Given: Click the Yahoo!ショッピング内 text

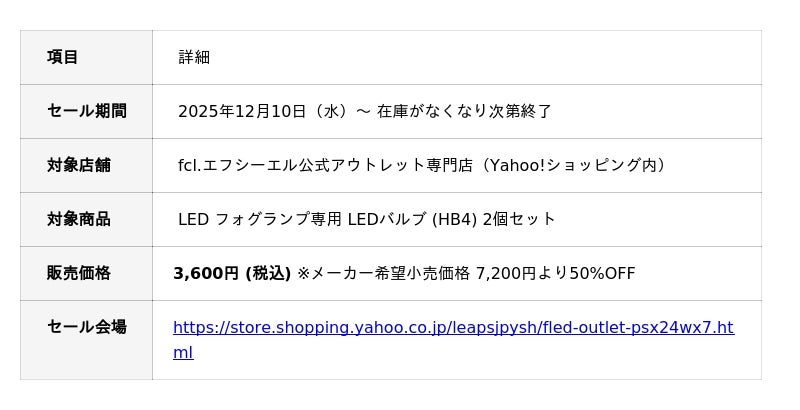Looking at the screenshot, I should [576, 165].
